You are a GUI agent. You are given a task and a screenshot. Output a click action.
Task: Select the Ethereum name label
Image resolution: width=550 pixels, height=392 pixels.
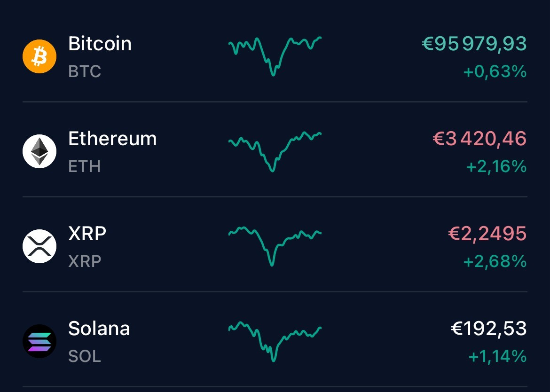112,139
